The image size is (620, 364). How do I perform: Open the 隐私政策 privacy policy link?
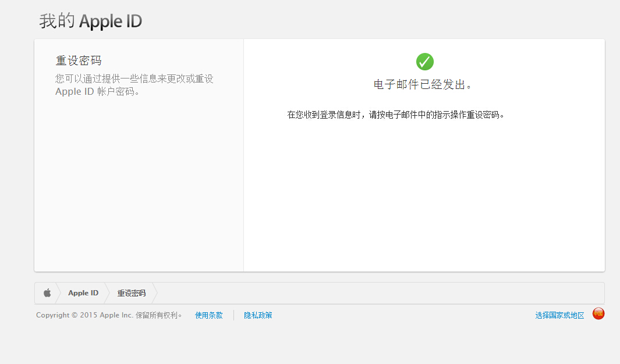pyautogui.click(x=258, y=315)
